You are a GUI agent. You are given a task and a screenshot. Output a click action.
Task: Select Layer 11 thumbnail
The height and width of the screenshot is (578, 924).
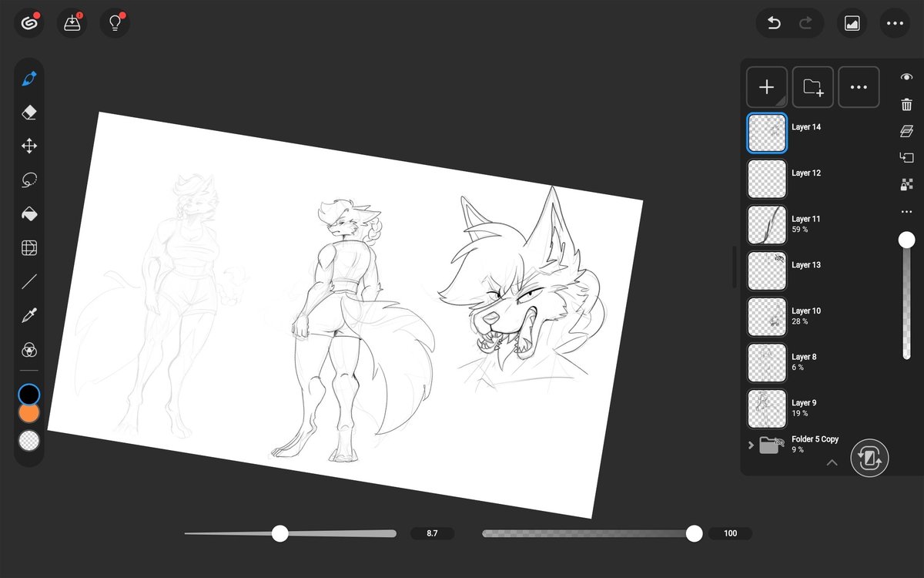point(767,225)
